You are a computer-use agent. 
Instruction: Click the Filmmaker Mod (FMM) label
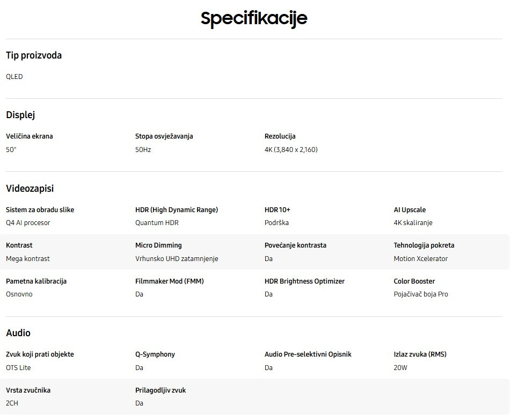pyautogui.click(x=170, y=281)
